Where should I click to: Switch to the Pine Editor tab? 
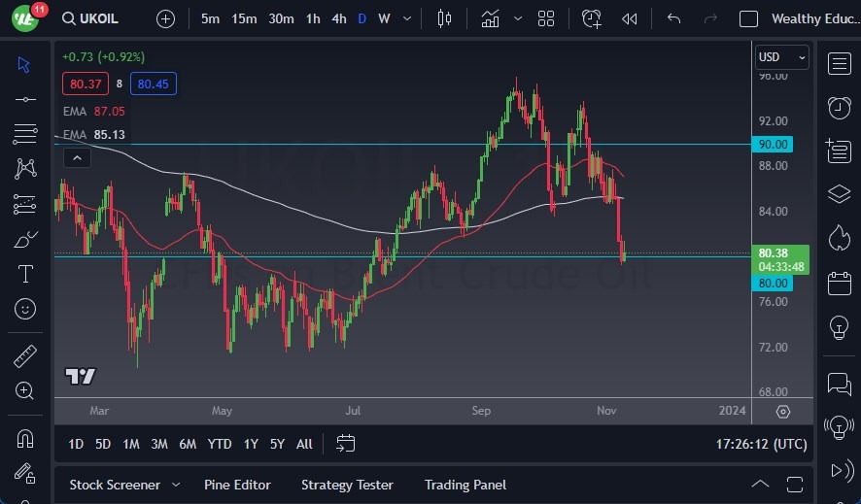click(237, 485)
